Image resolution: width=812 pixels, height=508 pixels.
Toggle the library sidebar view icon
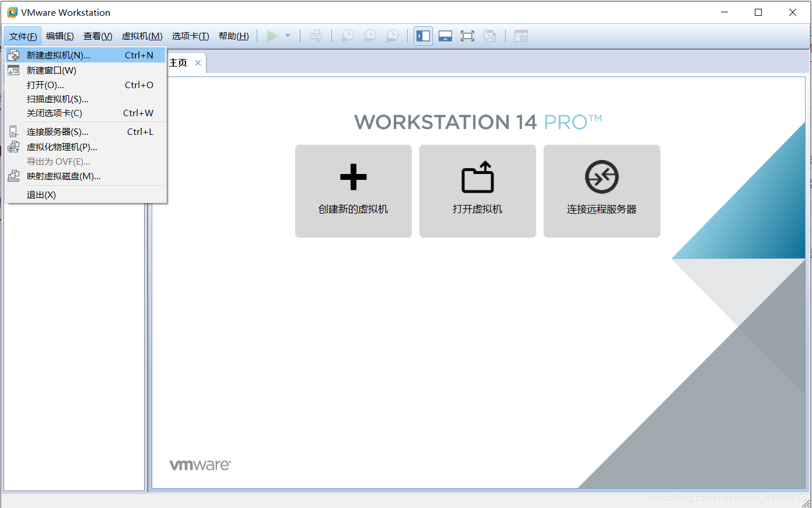pyautogui.click(x=423, y=36)
